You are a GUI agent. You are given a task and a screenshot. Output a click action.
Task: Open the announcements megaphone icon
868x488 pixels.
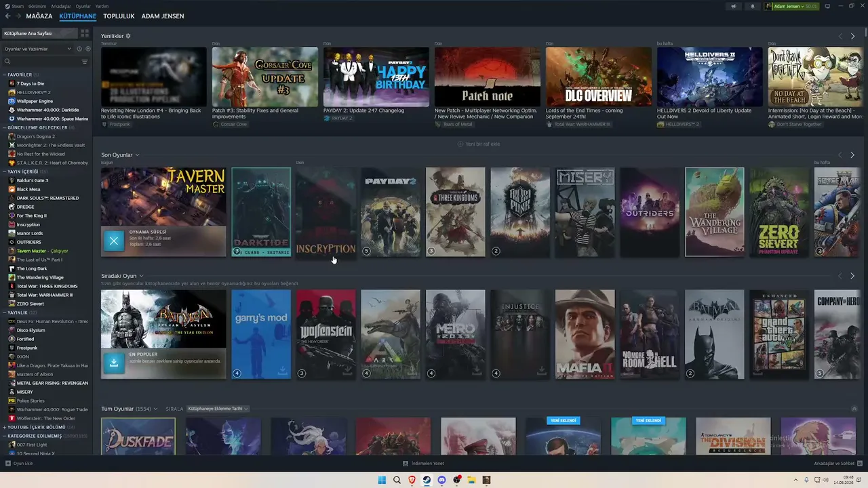pyautogui.click(x=733, y=6)
